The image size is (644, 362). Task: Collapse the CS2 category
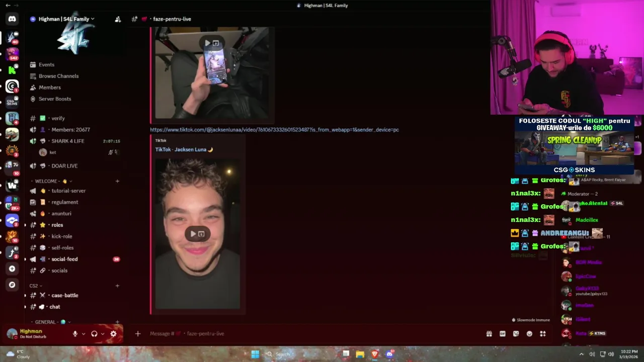(36, 286)
